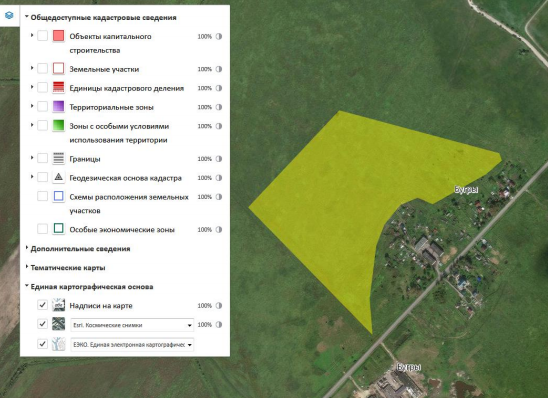Click the layers stack icon at top-left

click(9, 15)
